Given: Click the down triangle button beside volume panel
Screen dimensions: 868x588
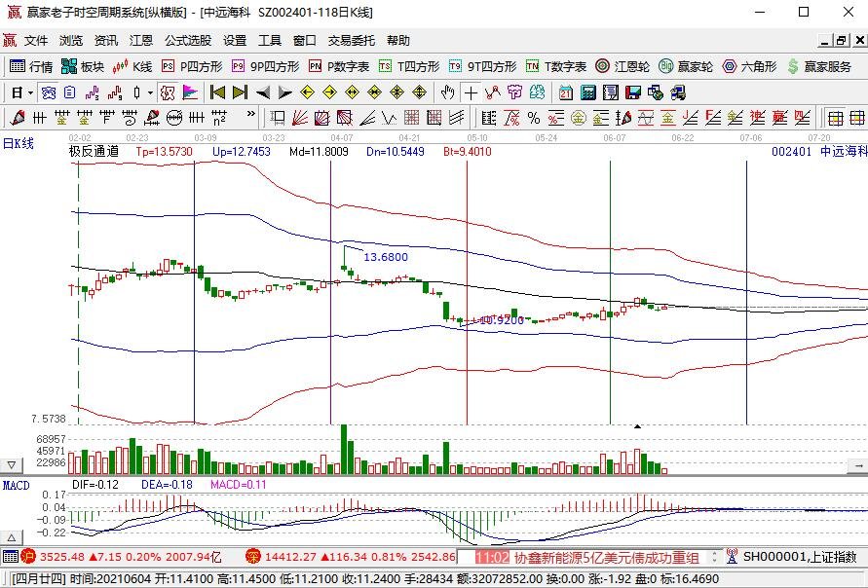Looking at the screenshot, I should (11, 465).
